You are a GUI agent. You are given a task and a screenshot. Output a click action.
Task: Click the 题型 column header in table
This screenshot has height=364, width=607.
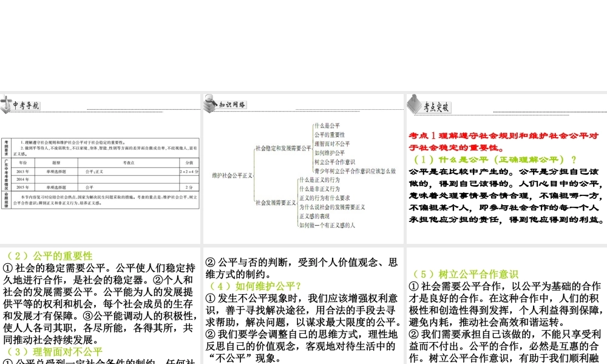coord(56,163)
